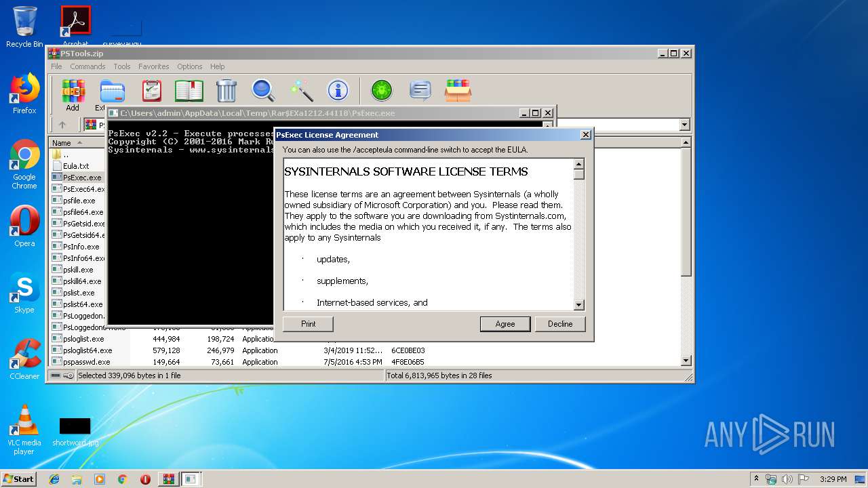Select the Firefox desktop shortcut
This screenshot has width=868, height=488.
[x=24, y=94]
